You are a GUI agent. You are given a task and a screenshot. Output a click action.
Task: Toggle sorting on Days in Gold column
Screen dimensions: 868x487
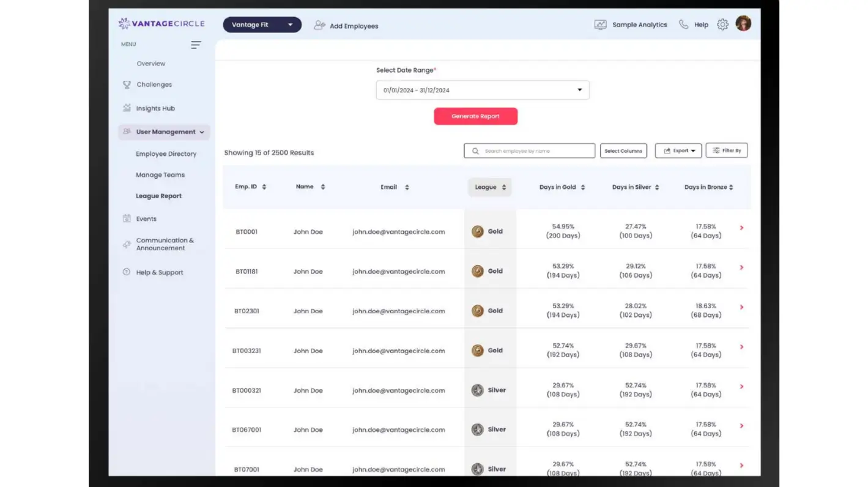tap(583, 187)
